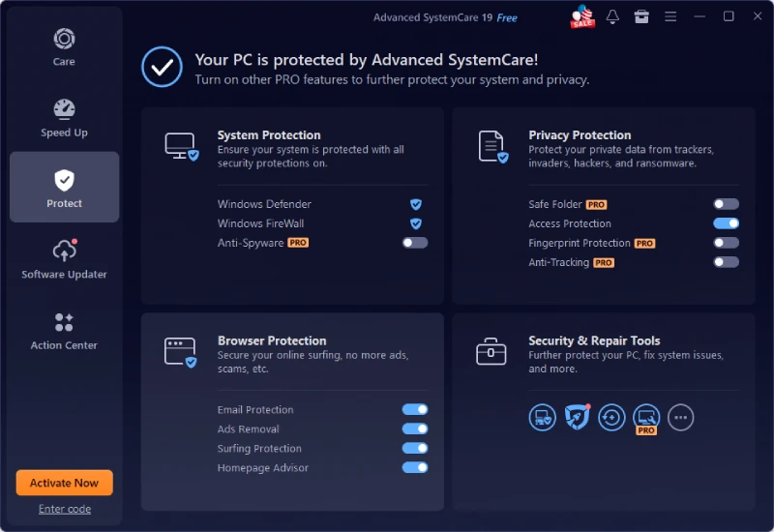Open the rescue restore circular tool
The height and width of the screenshot is (532, 774).
click(x=611, y=418)
